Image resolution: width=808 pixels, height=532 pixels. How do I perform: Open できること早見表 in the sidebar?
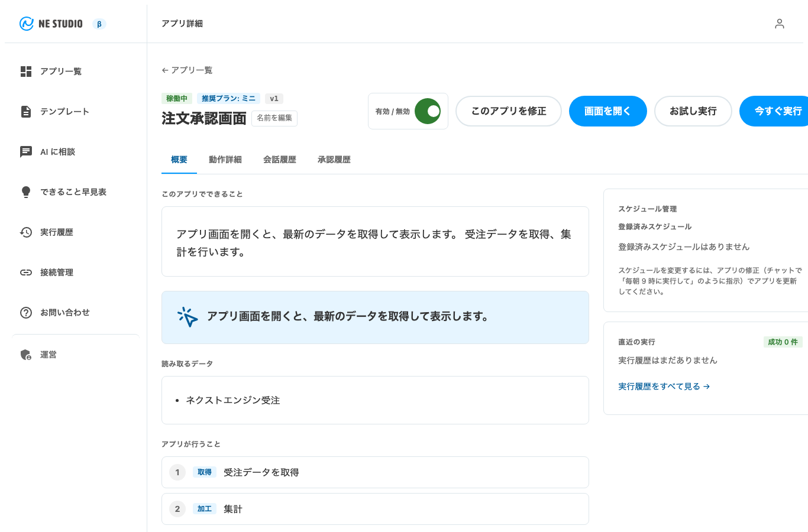point(75,192)
